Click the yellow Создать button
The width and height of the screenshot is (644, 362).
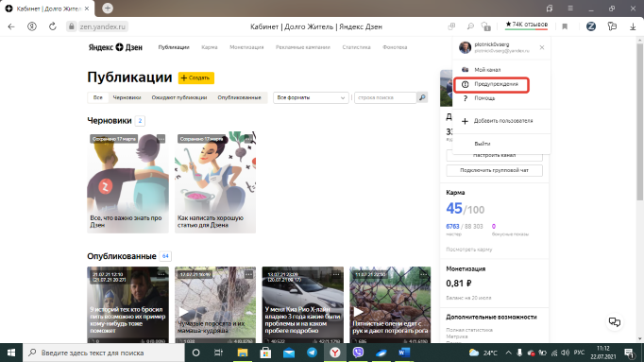pos(195,78)
